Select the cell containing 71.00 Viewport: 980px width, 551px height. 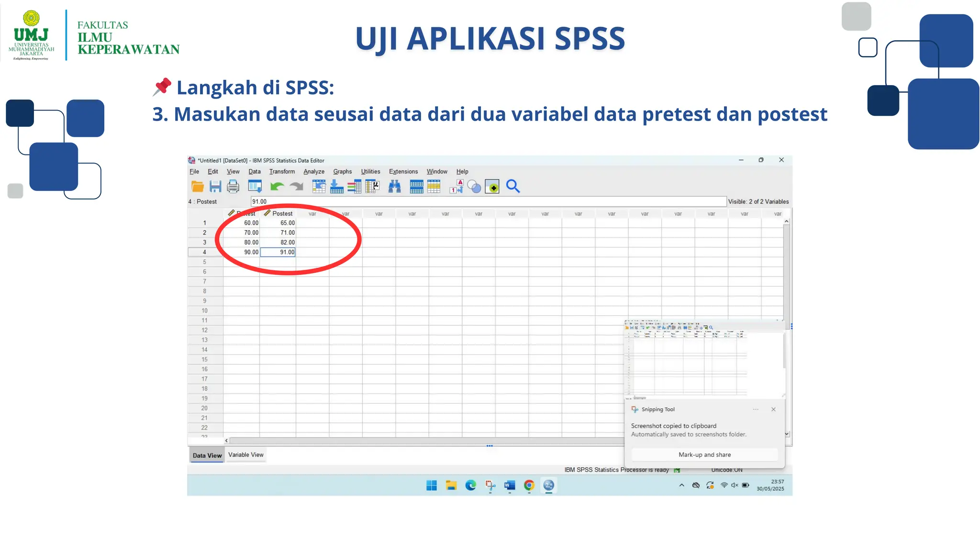click(278, 233)
